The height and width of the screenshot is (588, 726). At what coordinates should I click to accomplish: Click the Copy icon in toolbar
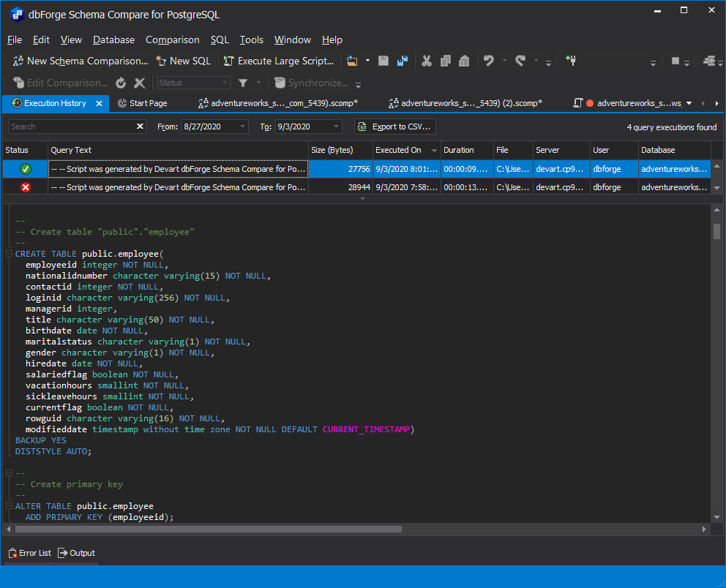[x=446, y=61]
